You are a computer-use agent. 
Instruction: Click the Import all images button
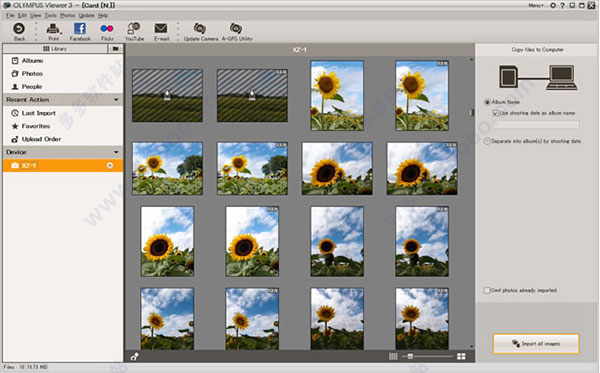click(536, 344)
